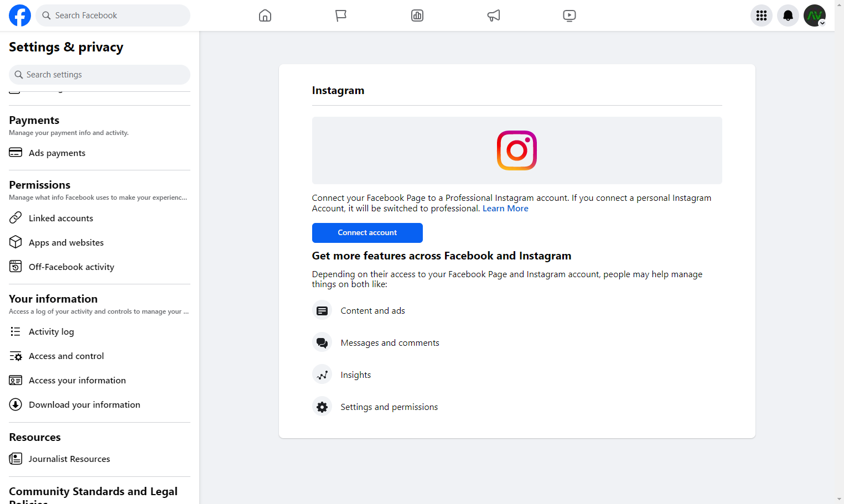Click the Connect account button
This screenshot has width=844, height=504.
tap(367, 233)
